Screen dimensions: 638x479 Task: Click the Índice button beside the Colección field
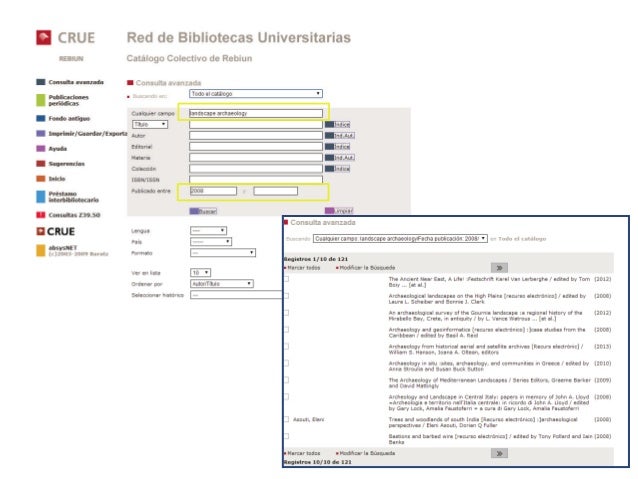coord(337,168)
